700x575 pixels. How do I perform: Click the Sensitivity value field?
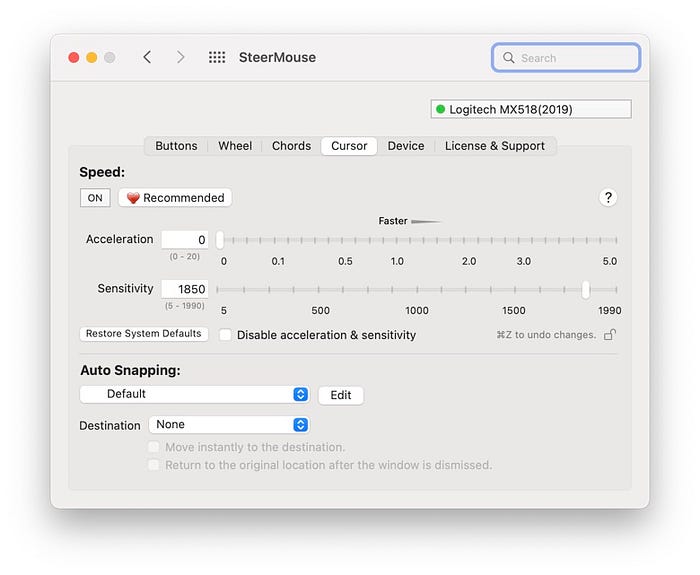click(x=185, y=289)
